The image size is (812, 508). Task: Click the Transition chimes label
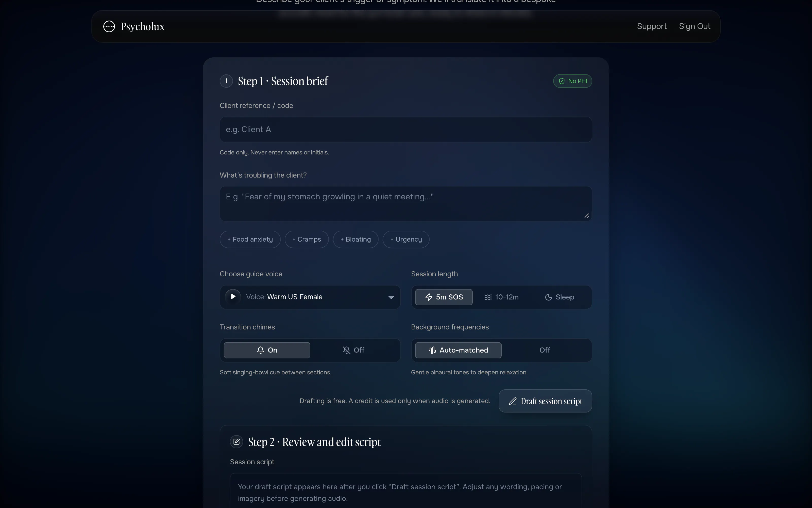tap(247, 327)
